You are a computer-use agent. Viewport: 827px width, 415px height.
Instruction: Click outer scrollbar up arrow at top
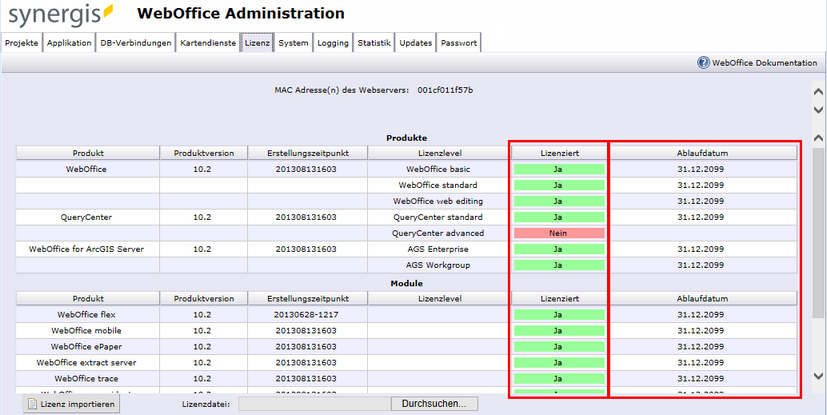818,92
